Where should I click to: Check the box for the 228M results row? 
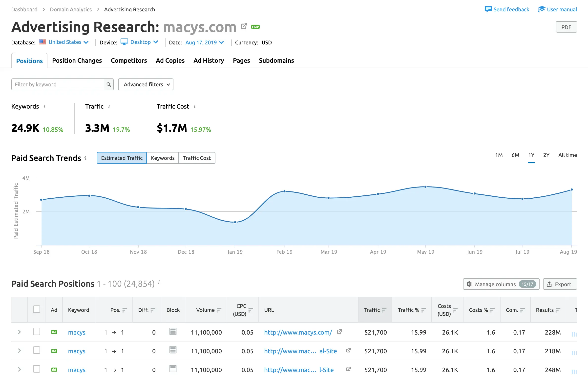[37, 331]
